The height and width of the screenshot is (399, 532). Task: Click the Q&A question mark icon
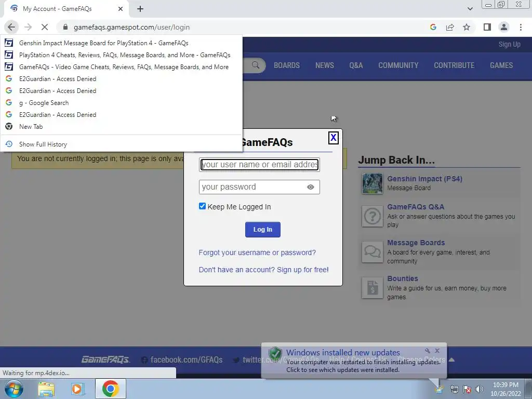pyautogui.click(x=372, y=216)
